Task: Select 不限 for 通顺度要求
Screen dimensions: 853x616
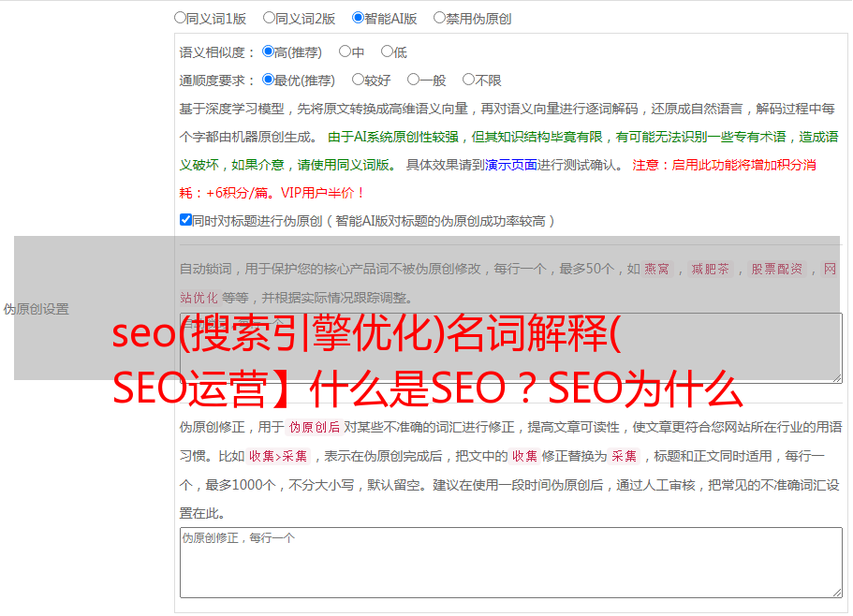Action: pyautogui.click(x=468, y=80)
